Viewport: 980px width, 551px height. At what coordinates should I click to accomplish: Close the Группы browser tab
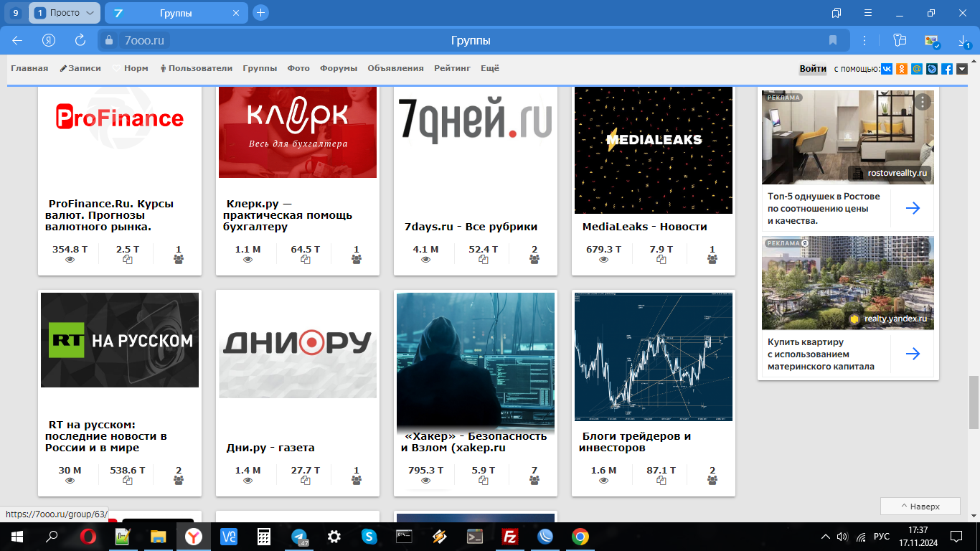tap(237, 13)
